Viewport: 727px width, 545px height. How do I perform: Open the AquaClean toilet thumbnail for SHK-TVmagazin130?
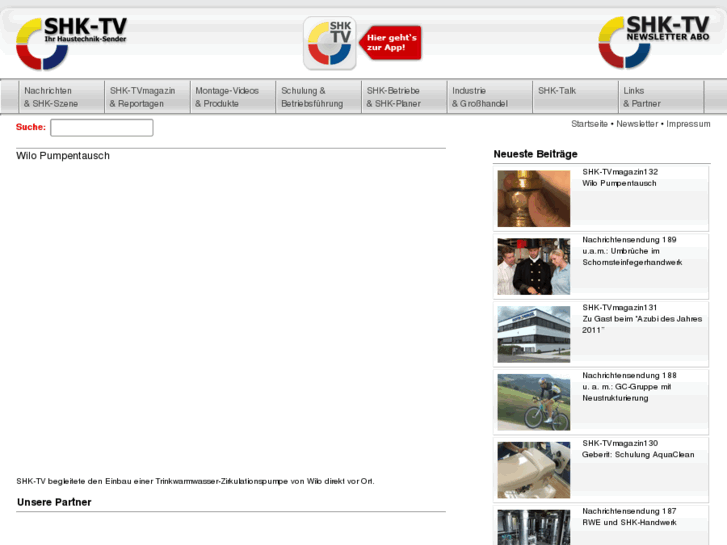pos(534,470)
